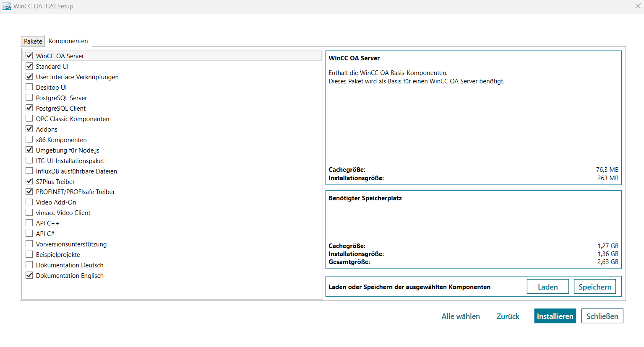Viewport: 644px width, 347px height.
Task: Select 'InfluxDB ausführbare Dateien' row text
Action: click(76, 171)
